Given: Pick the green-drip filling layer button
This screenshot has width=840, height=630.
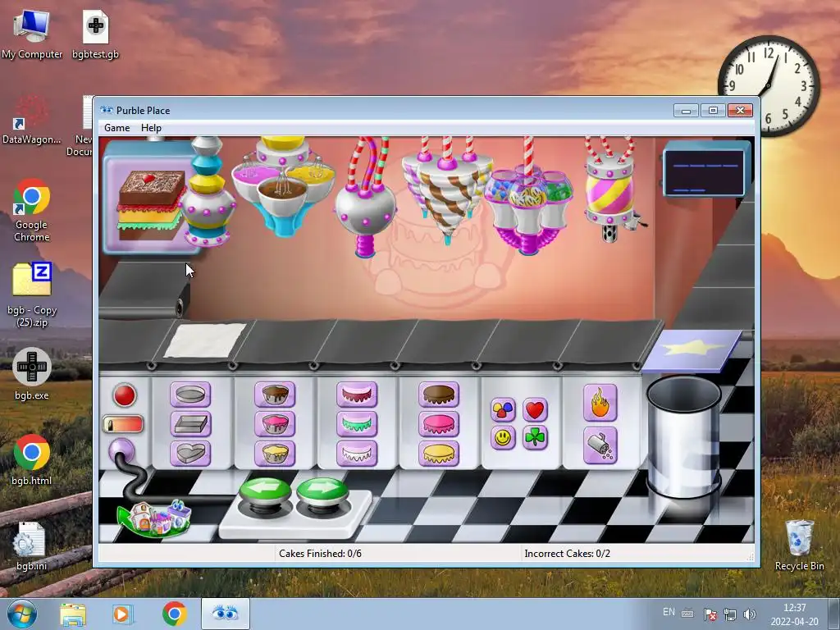Looking at the screenshot, I should coord(357,424).
